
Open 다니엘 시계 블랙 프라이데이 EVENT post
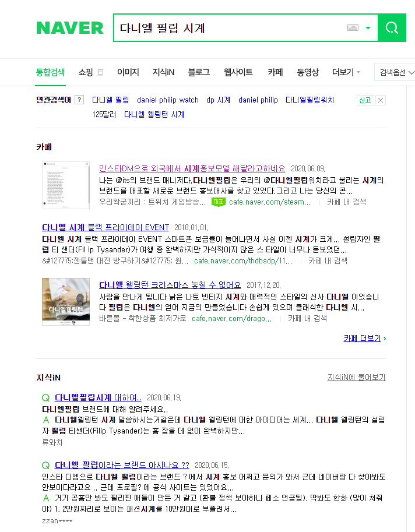[x=105, y=227]
